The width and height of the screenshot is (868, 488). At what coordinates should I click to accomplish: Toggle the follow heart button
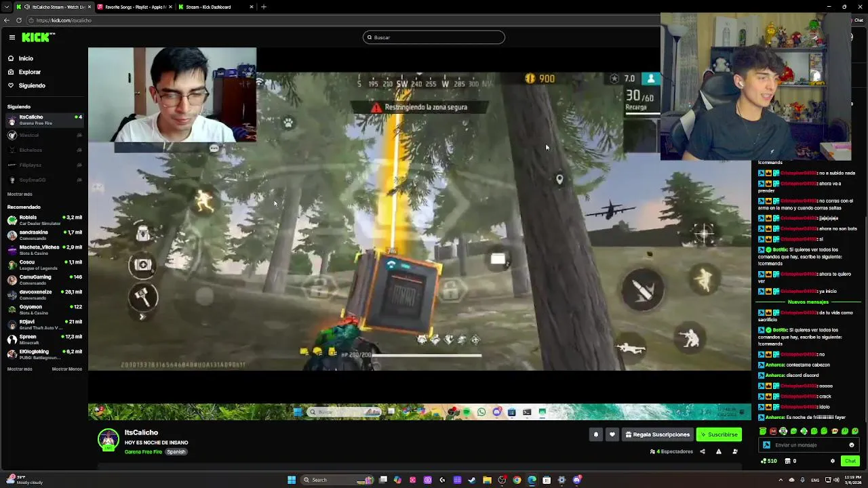(612, 434)
